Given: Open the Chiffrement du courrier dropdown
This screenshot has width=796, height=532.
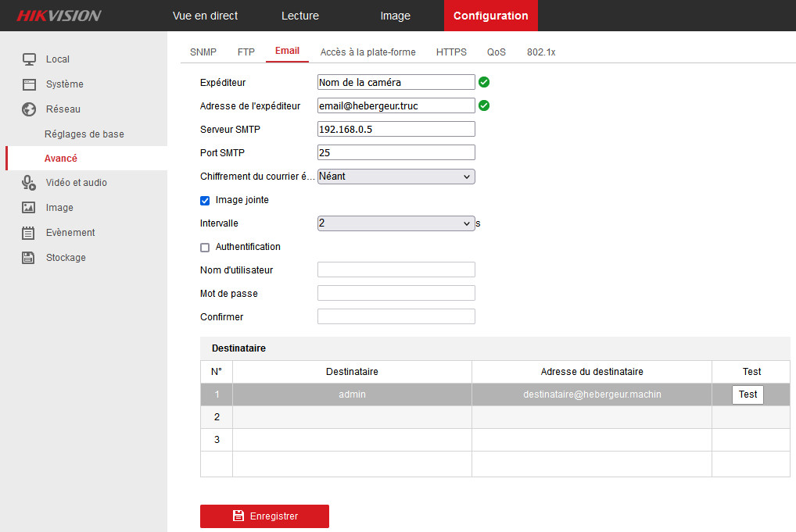Looking at the screenshot, I should pyautogui.click(x=396, y=177).
